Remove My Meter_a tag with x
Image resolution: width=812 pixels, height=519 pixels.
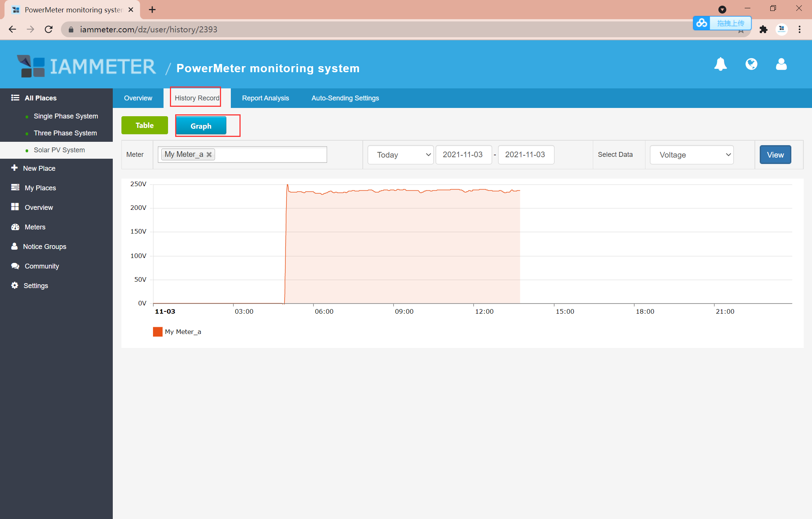[209, 155]
